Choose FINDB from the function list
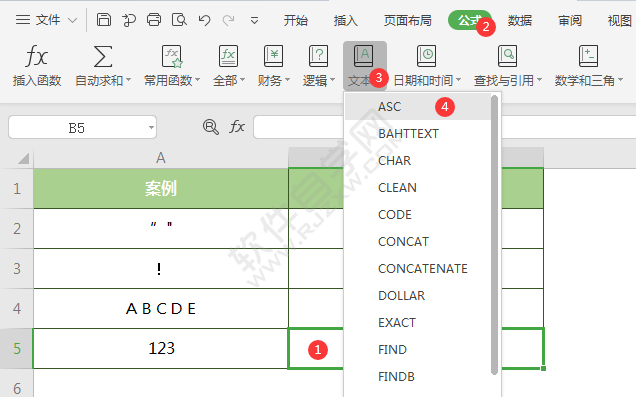Viewport: 636px width, 397px height. pyautogui.click(x=418, y=376)
